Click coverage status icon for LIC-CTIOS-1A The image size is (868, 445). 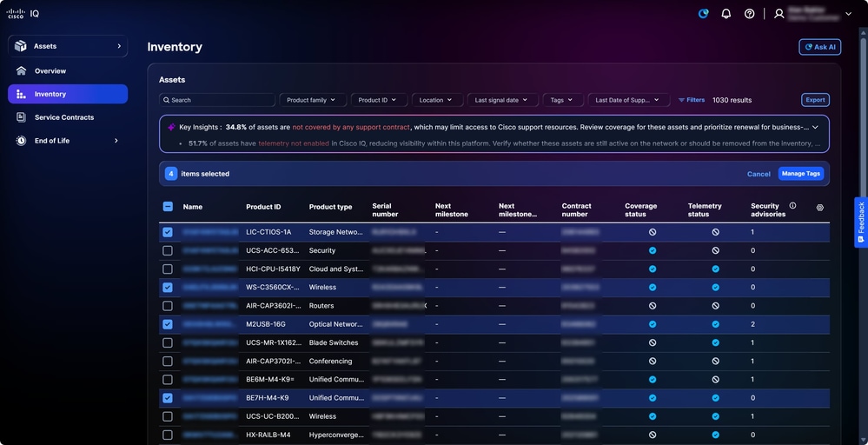click(x=653, y=232)
